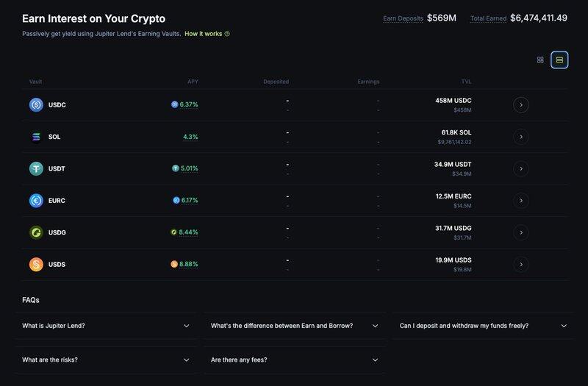Screen dimensions: 588x386
Task: Switch to grid view layout
Action: pyautogui.click(x=540, y=60)
